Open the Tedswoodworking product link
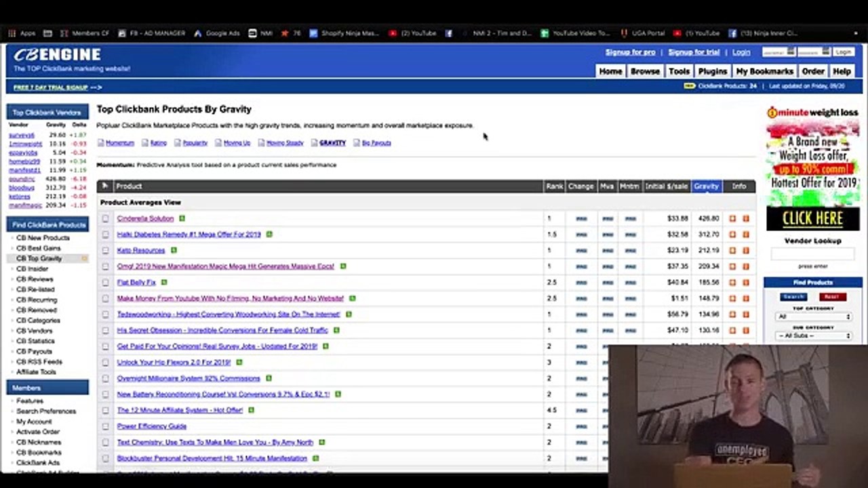The height and width of the screenshot is (488, 868). (x=229, y=314)
